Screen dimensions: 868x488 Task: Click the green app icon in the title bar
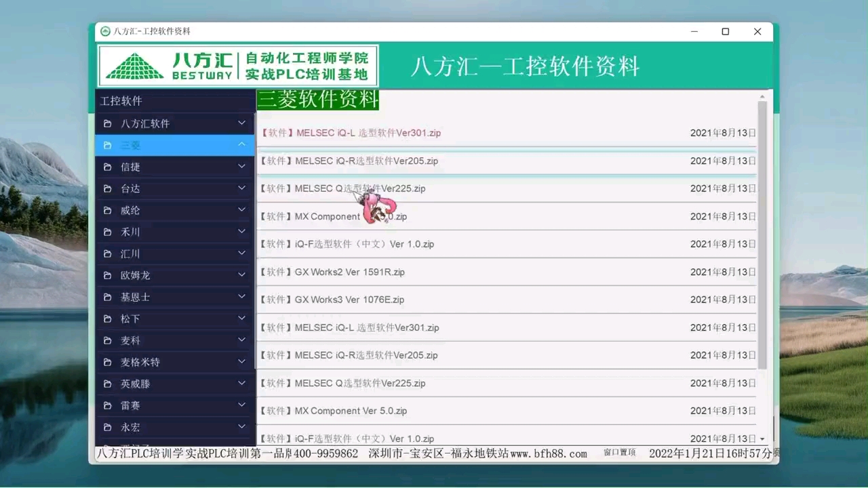105,31
